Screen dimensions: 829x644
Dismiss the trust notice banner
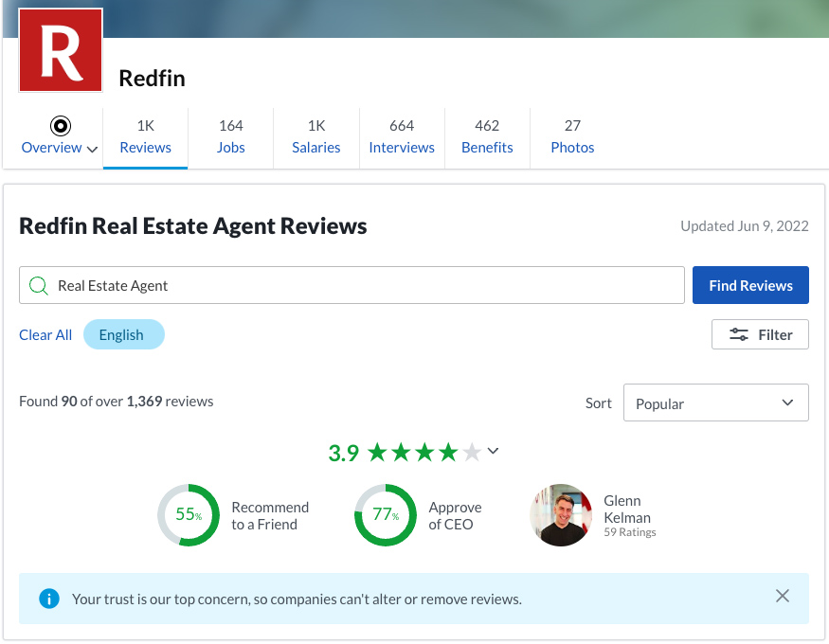783,596
